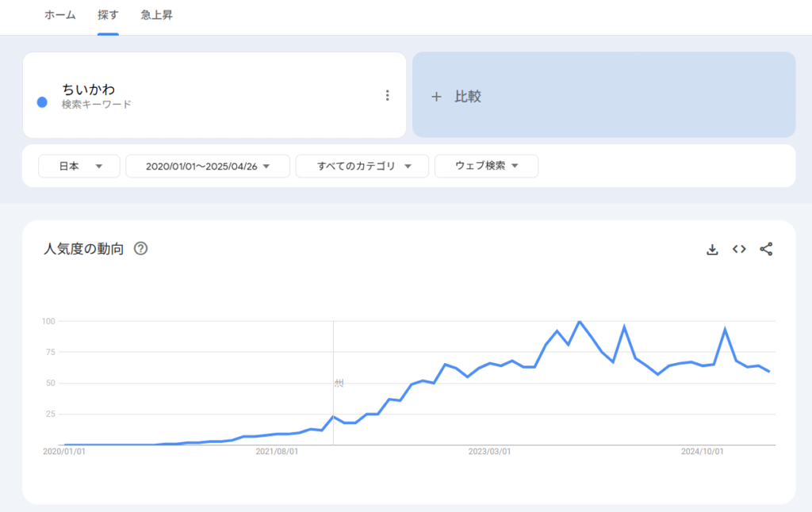Screen dimensions: 812x512
Task: Open the embed code icon
Action: [x=739, y=250]
